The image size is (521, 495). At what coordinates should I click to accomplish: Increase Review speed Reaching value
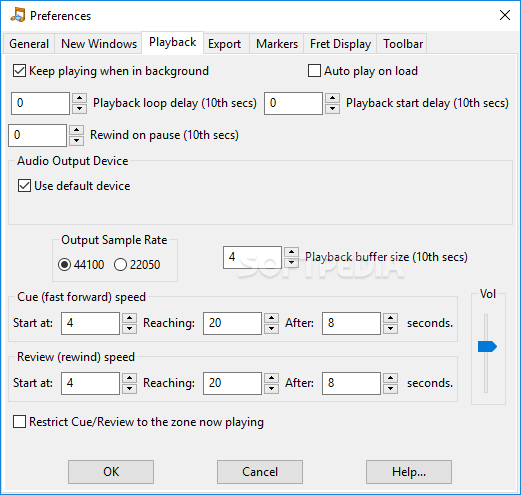point(271,378)
